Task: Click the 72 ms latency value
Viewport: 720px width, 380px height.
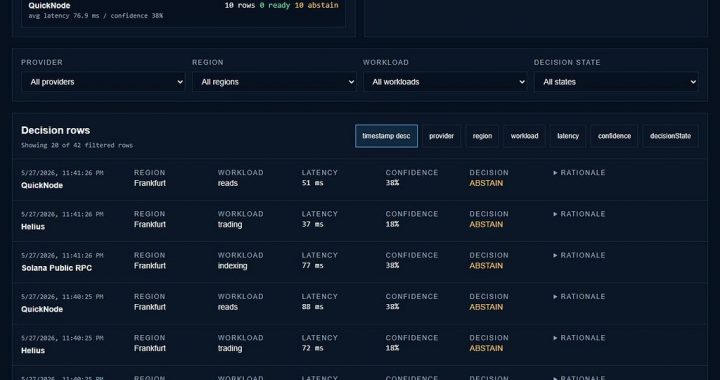Action: point(312,348)
